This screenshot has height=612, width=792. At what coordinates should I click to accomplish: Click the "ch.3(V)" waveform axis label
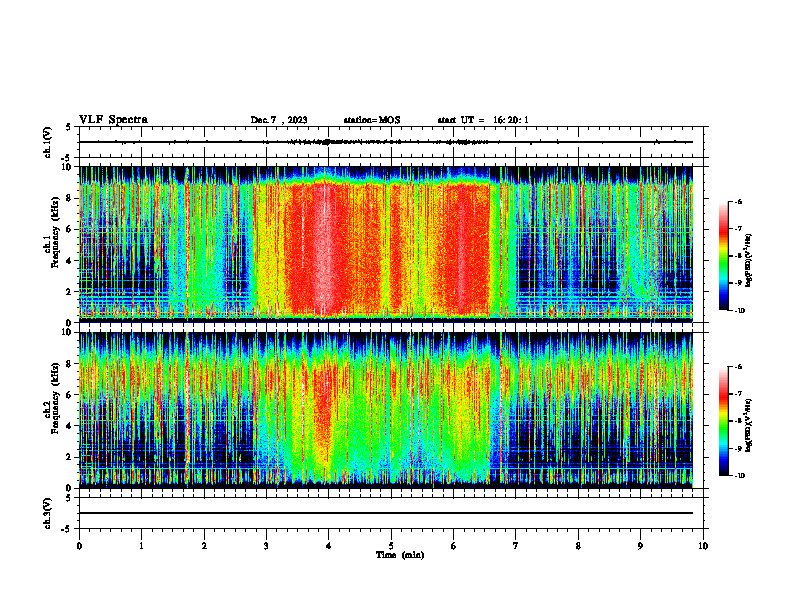click(48, 513)
